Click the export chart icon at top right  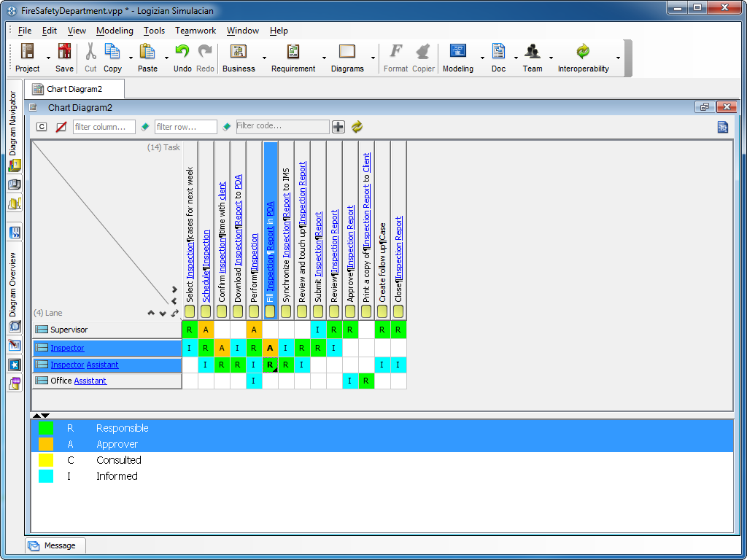click(x=722, y=127)
